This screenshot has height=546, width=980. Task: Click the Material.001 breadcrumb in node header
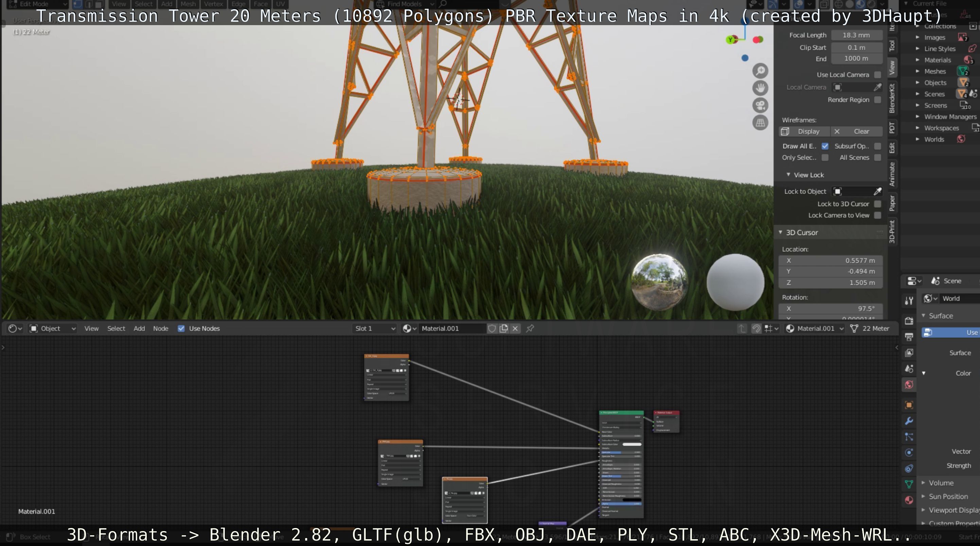tap(815, 328)
